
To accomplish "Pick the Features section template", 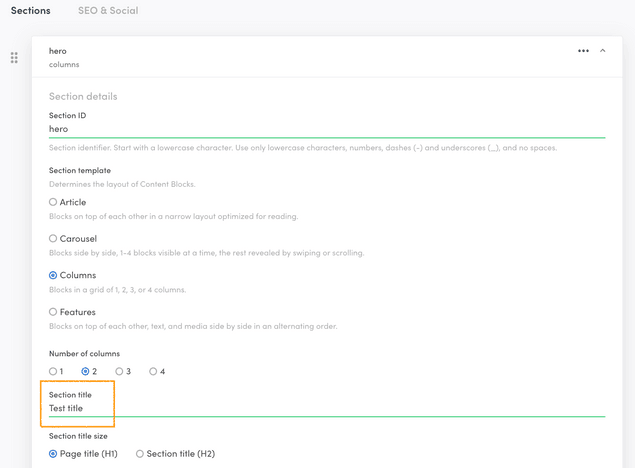I will click(x=54, y=312).
